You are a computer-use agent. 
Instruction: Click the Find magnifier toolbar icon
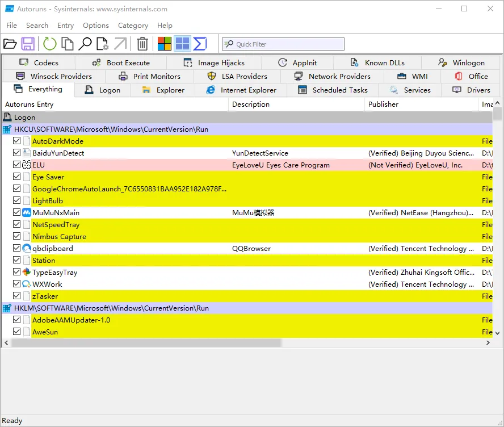click(85, 44)
